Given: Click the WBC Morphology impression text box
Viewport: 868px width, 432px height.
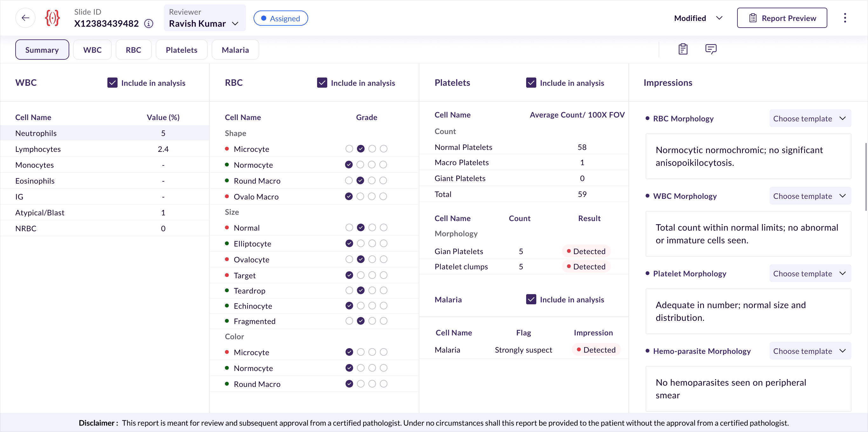Looking at the screenshot, I should 748,234.
